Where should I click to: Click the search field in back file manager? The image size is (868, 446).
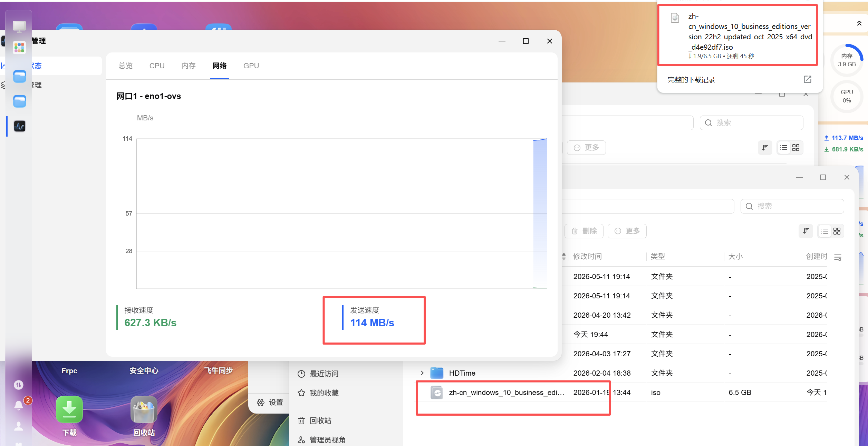click(x=751, y=122)
